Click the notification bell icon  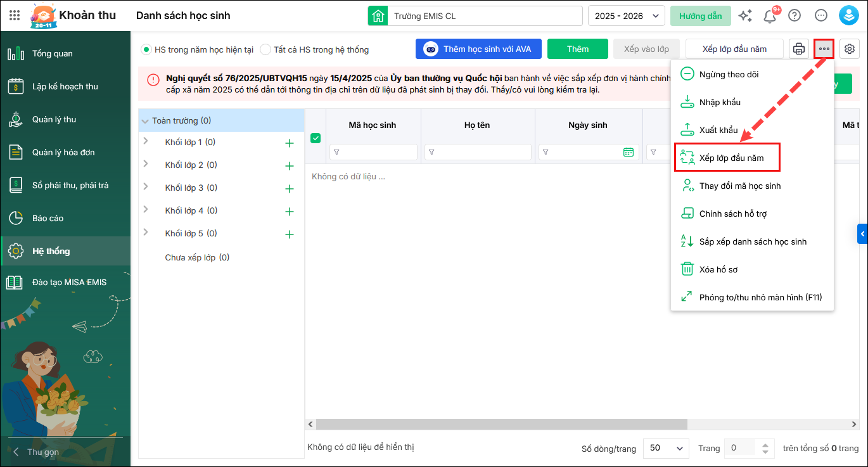pyautogui.click(x=770, y=16)
